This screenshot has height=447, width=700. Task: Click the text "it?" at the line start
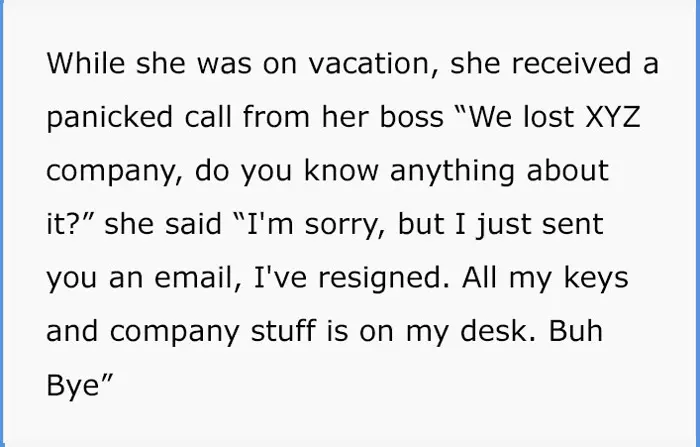pyautogui.click(x=64, y=225)
